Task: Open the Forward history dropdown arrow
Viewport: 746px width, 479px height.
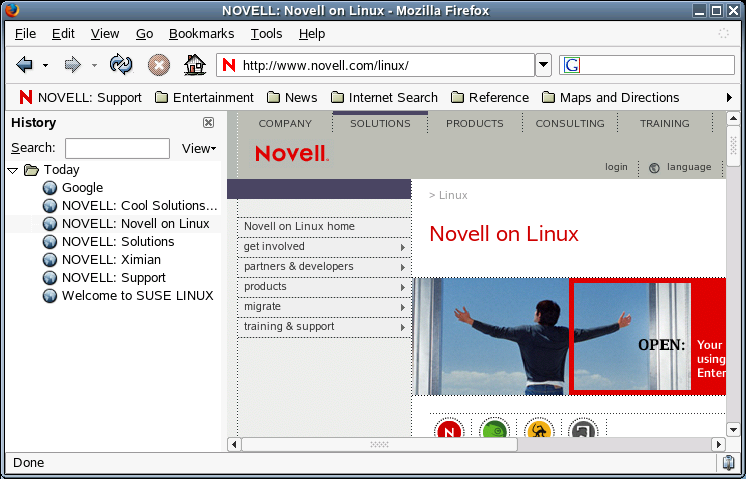Action: pos(94,65)
